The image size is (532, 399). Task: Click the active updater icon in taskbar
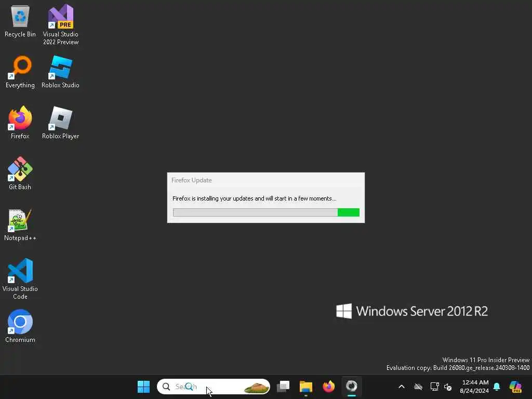coord(352,387)
